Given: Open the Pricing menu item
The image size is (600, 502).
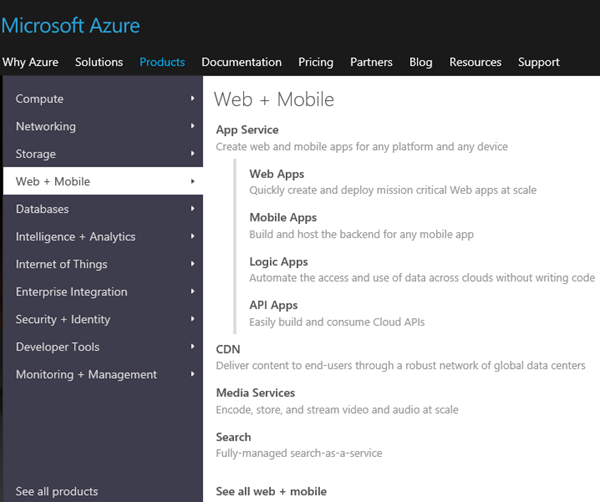Looking at the screenshot, I should 315,62.
